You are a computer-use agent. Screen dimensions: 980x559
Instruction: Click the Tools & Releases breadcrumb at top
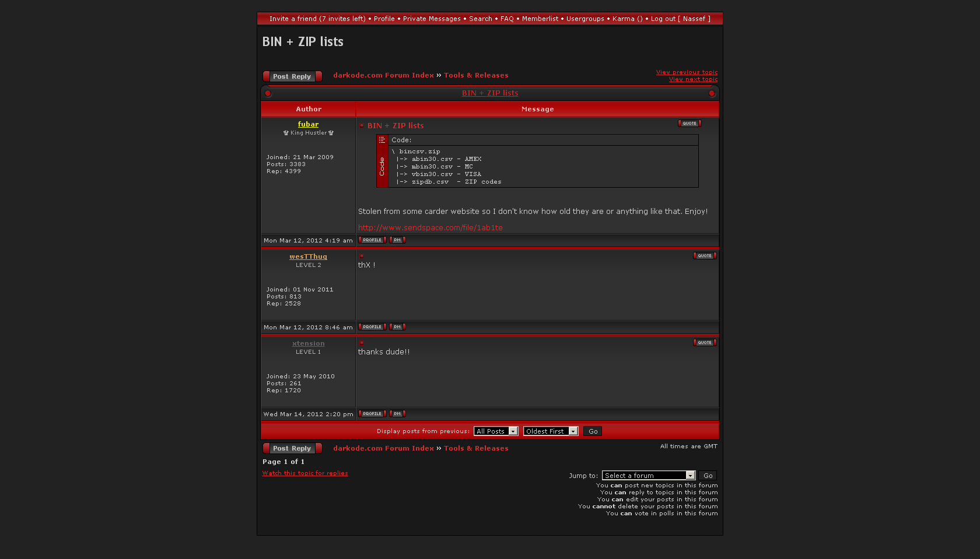[x=476, y=75]
